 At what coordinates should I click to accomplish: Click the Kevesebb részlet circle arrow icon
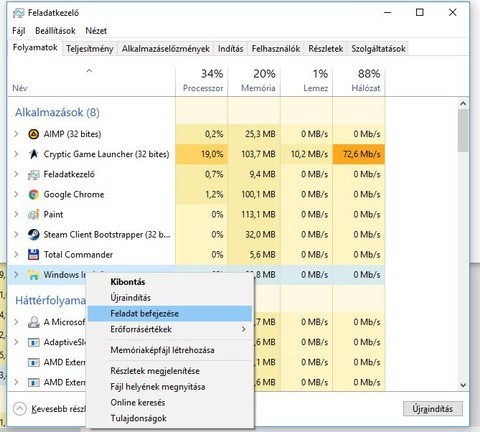20,409
